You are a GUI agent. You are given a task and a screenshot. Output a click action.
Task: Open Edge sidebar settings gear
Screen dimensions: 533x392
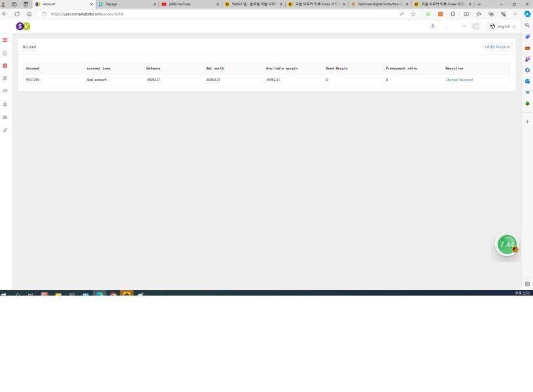click(x=527, y=284)
